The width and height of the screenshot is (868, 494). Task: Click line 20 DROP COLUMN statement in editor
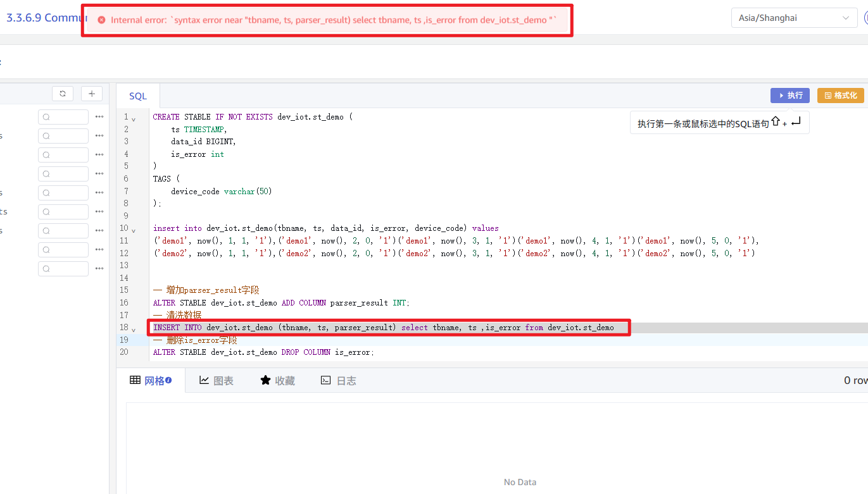pos(263,352)
